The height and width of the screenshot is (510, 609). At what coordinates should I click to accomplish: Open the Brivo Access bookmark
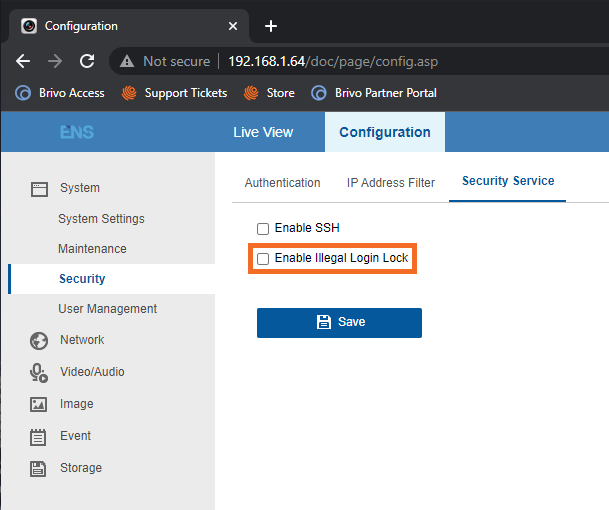tap(61, 93)
